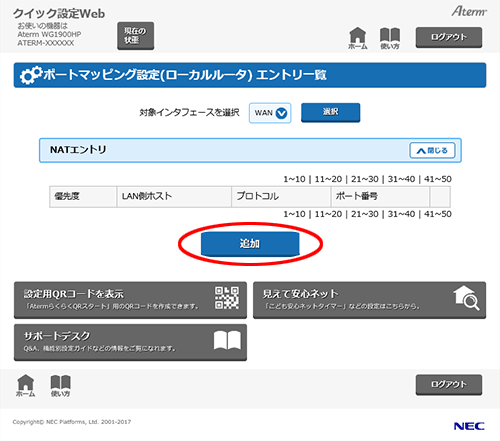This screenshot has width=500, height=441.
Task: Select 21~30 in the lower pager
Action: (365, 214)
